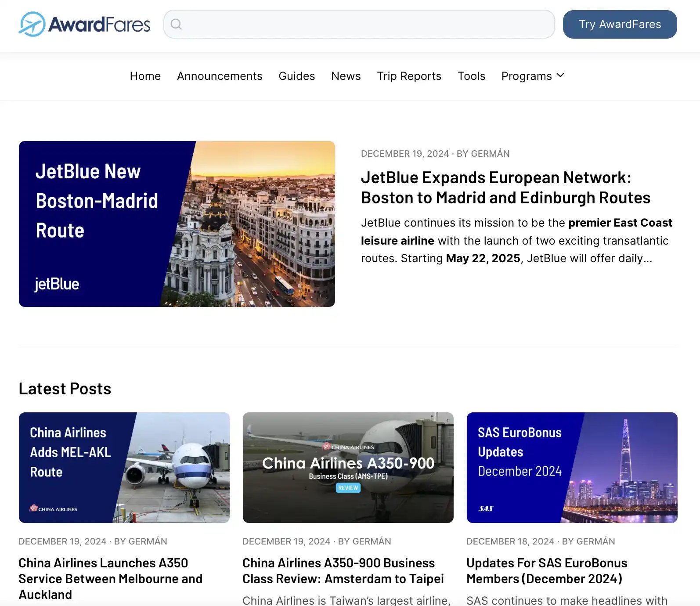Open Updates For SAS EuroBonus Members link
This screenshot has height=606, width=700.
(x=547, y=571)
